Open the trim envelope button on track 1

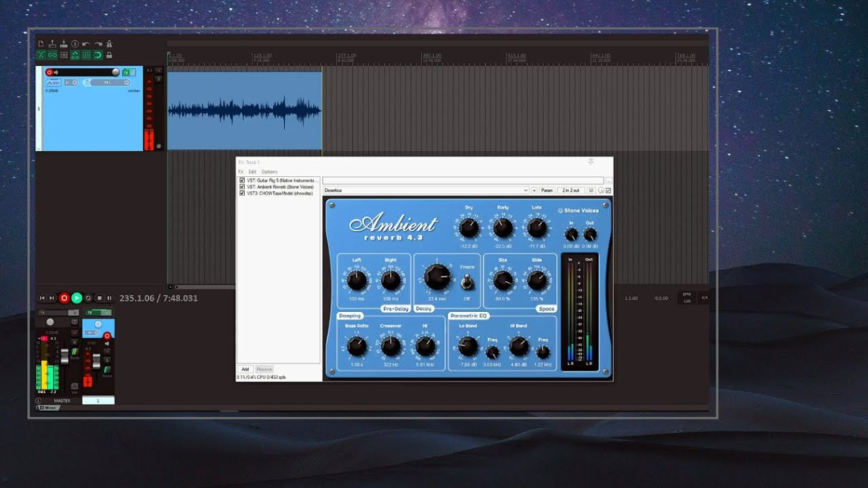point(53,83)
